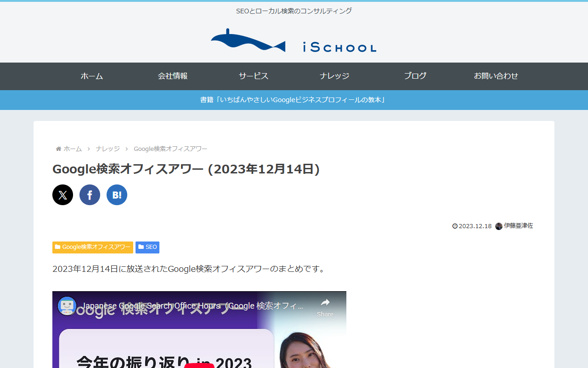
Task: Open ホーム in the navigation bar
Action: tap(92, 76)
